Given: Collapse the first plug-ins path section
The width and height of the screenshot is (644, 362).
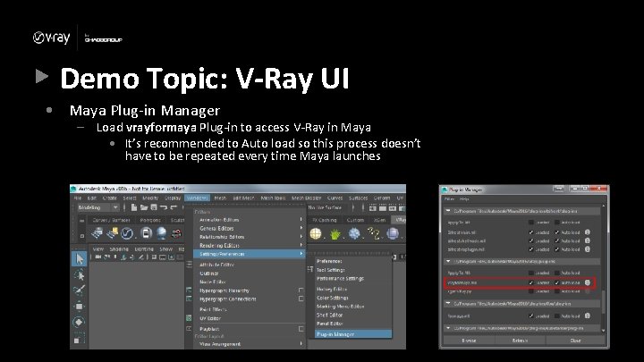Looking at the screenshot, I should [448, 211].
